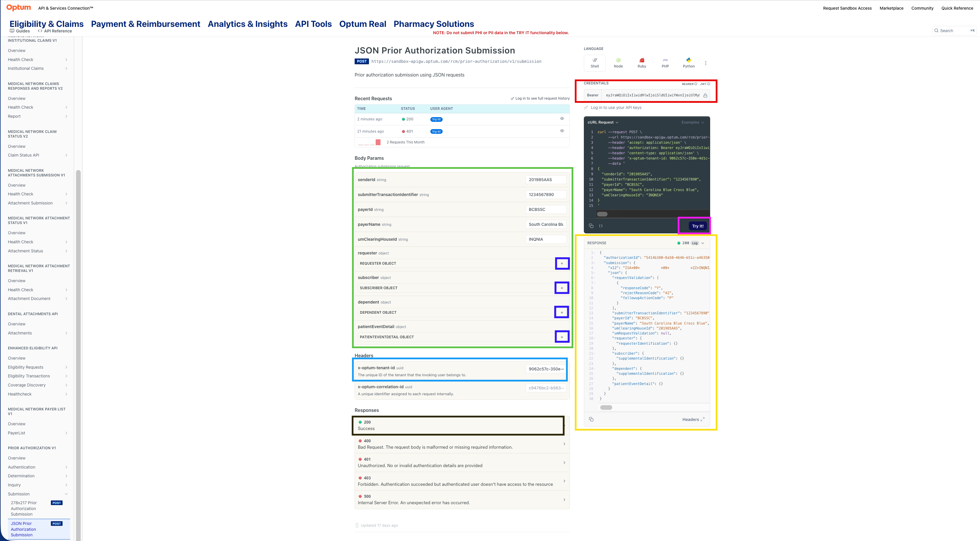Show the 200 request details via eye icon

coord(562,119)
